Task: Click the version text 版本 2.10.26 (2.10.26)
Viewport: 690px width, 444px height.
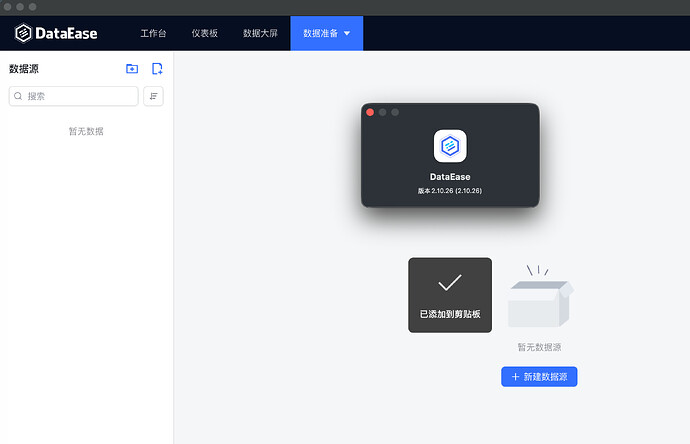Action: [450, 191]
